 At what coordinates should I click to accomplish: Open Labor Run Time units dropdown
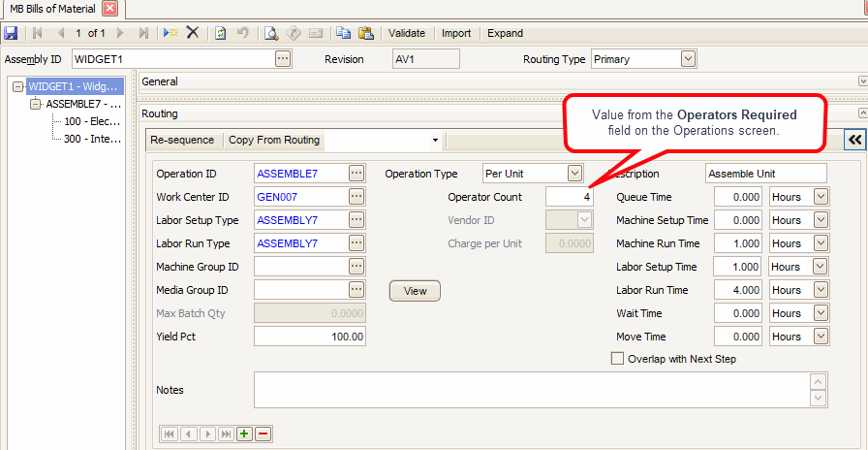(x=821, y=290)
